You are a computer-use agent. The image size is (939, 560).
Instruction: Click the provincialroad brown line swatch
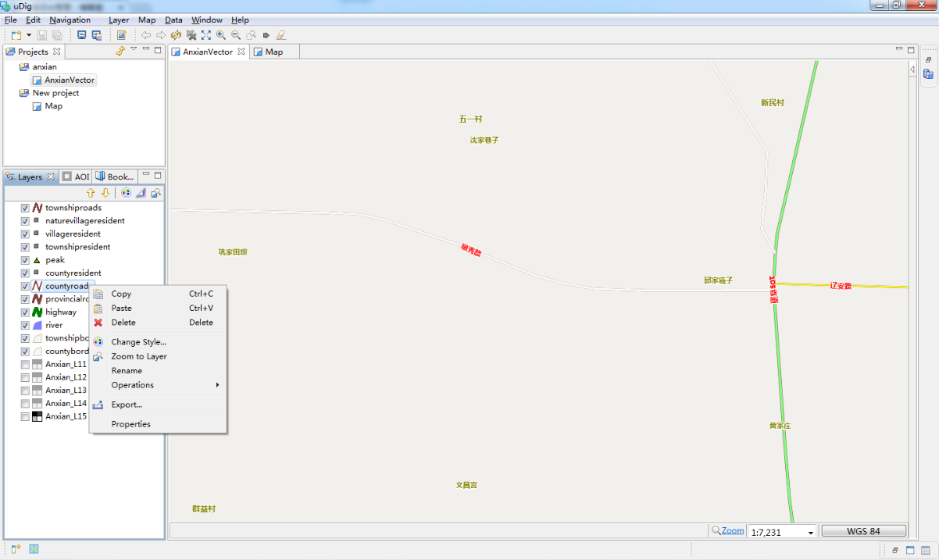pyautogui.click(x=37, y=299)
